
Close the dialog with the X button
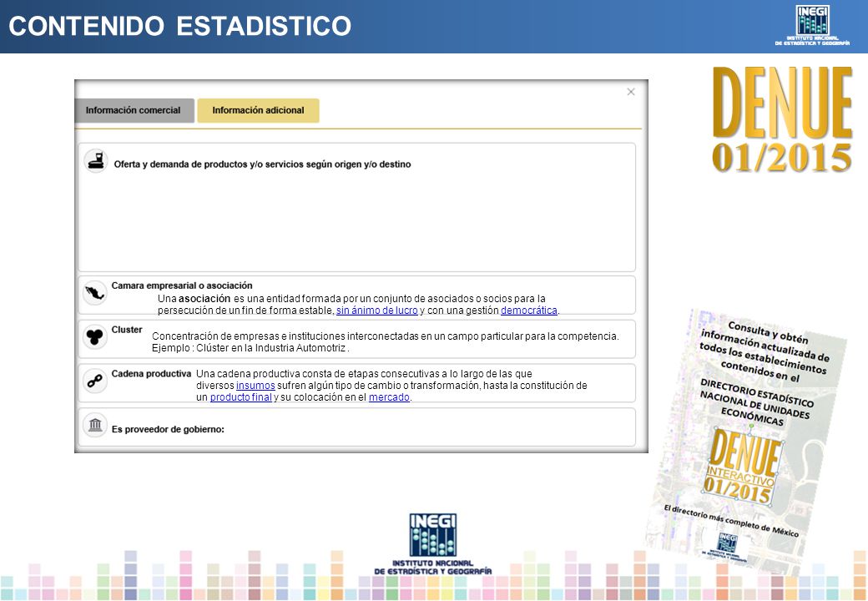click(630, 92)
